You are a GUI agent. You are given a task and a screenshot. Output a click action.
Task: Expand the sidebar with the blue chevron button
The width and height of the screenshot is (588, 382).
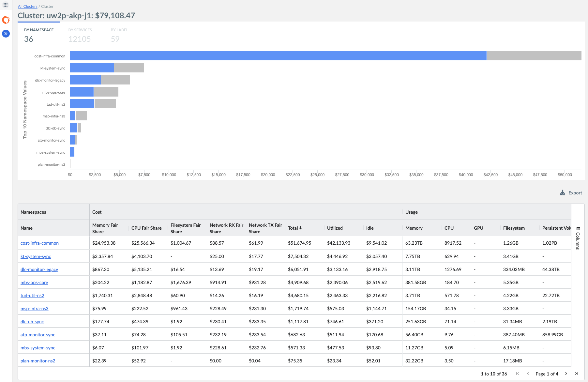coord(6,34)
